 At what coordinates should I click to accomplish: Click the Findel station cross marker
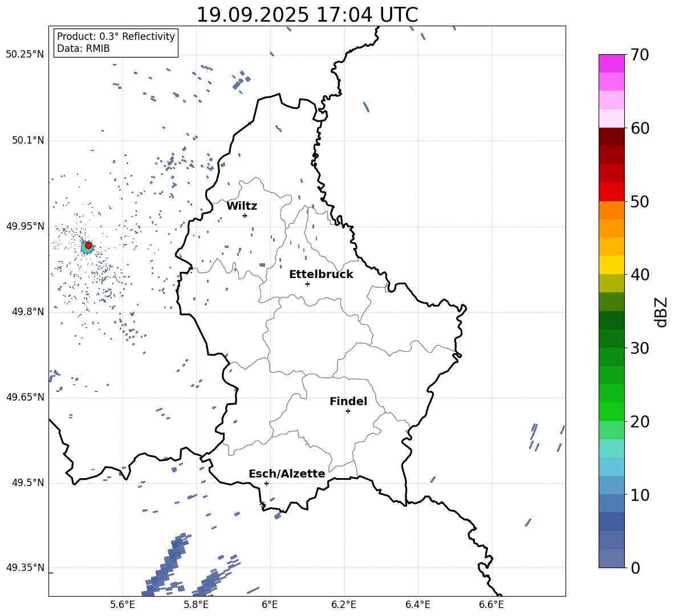click(x=348, y=411)
